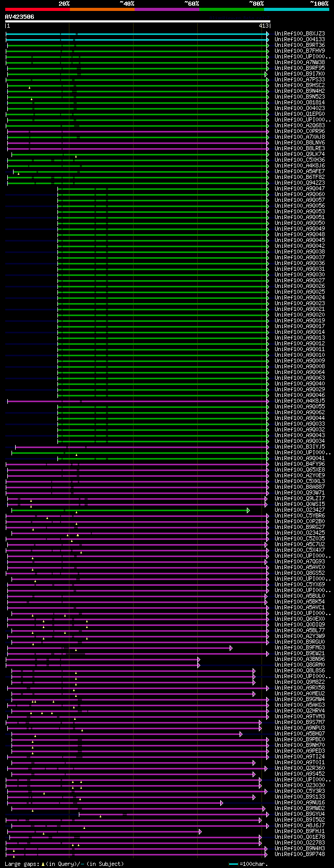
Task: Select the UniRef100_B3IYJ5 label
Action: 300,447
